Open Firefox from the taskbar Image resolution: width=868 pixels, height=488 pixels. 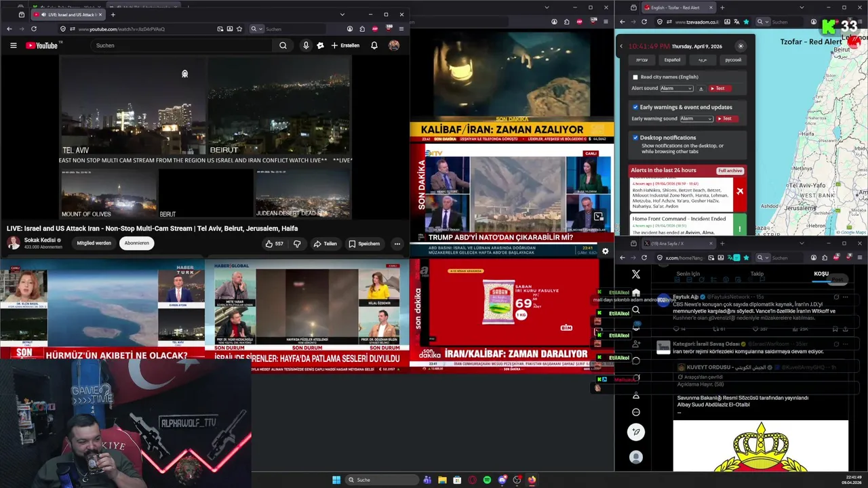pos(532,480)
